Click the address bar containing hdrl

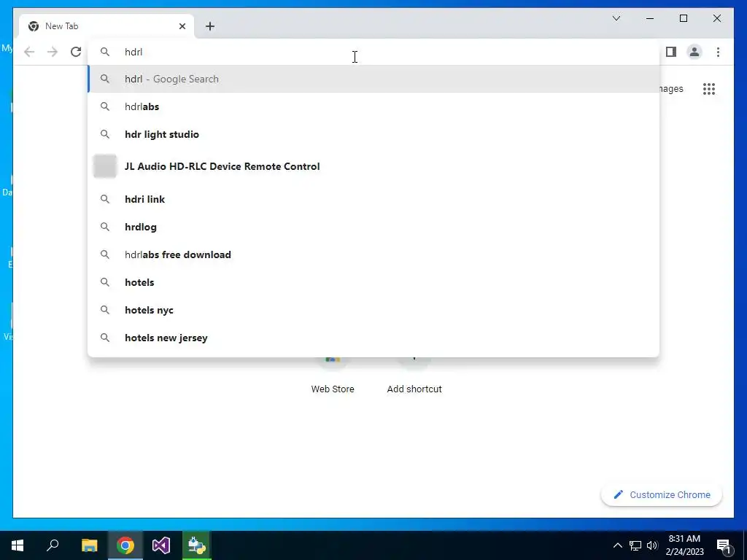(x=374, y=52)
